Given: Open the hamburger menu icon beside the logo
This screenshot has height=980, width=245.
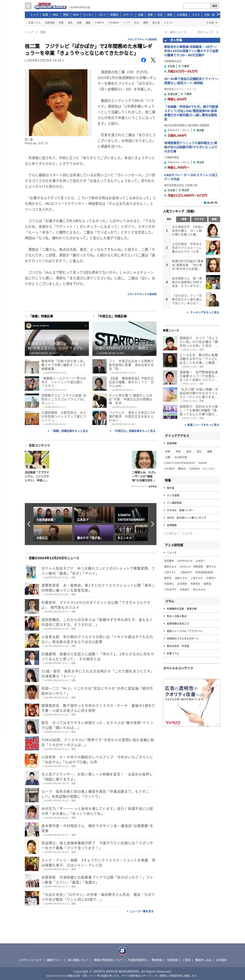Looking at the screenshot, I should pos(28,6).
